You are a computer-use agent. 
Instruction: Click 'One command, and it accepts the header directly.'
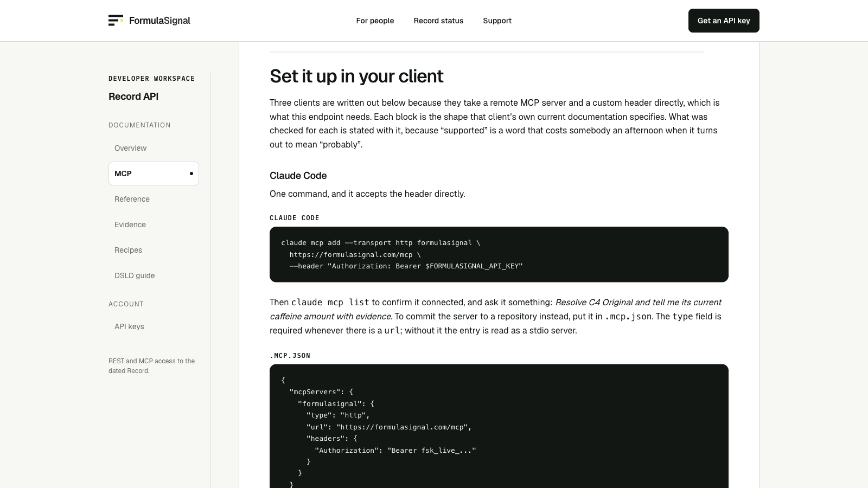(x=367, y=194)
